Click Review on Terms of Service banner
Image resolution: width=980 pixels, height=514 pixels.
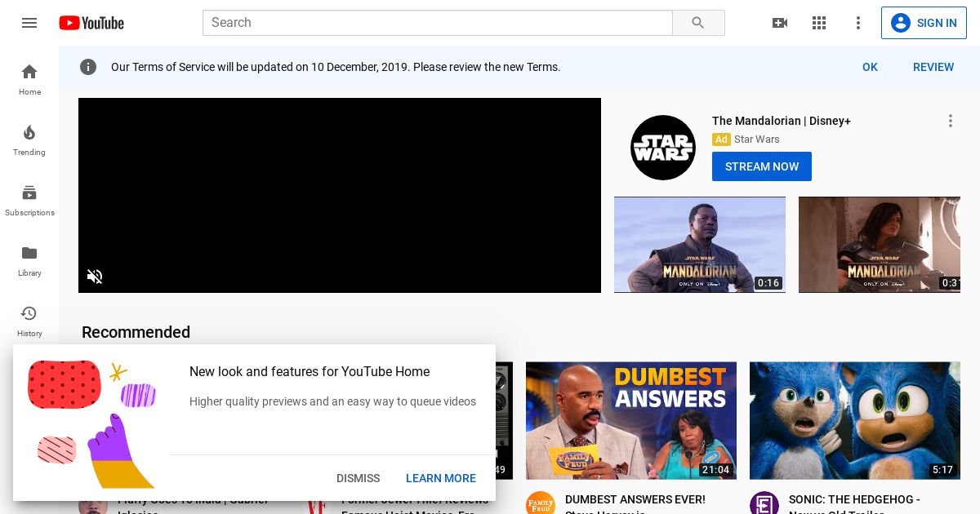(x=933, y=67)
